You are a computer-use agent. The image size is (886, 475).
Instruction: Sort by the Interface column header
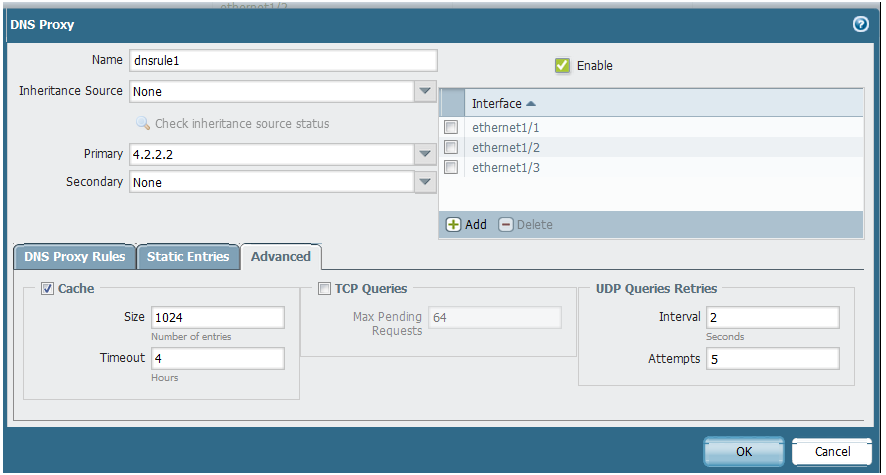click(503, 103)
